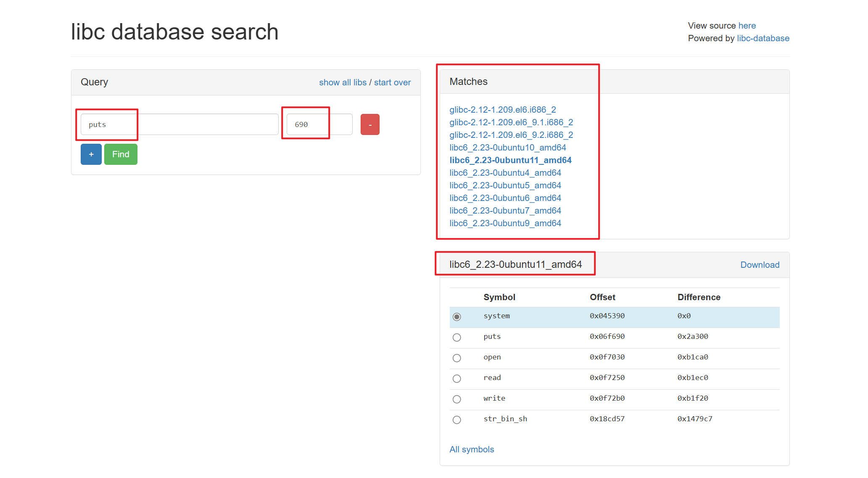Select the puts symbol radio button
This screenshot has width=868, height=478.
(457, 337)
